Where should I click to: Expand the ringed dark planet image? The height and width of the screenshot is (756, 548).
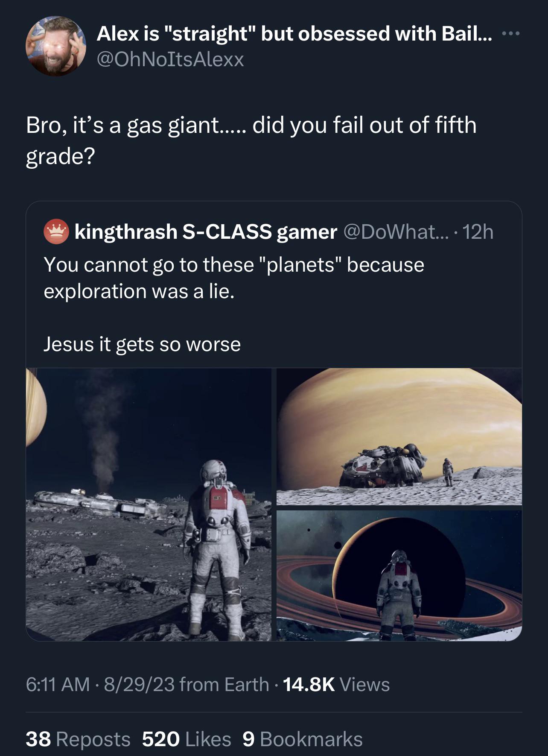[x=399, y=575]
